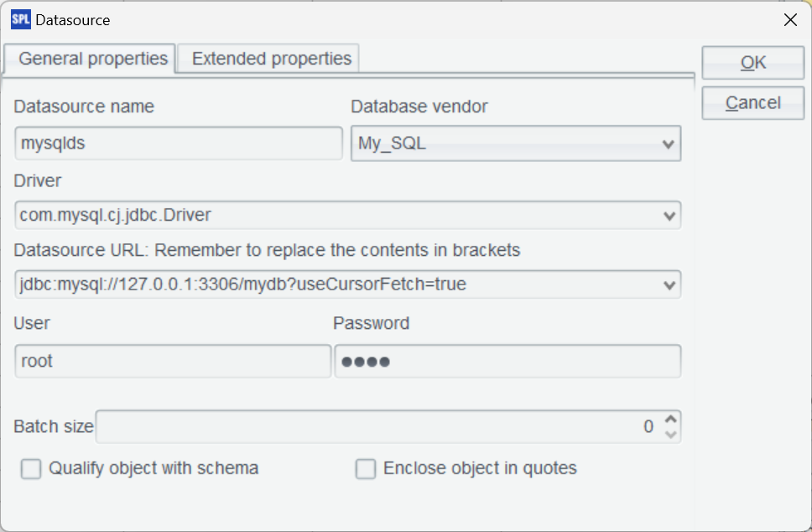Close the Datasource dialog
This screenshot has height=532, width=812.
(x=789, y=19)
